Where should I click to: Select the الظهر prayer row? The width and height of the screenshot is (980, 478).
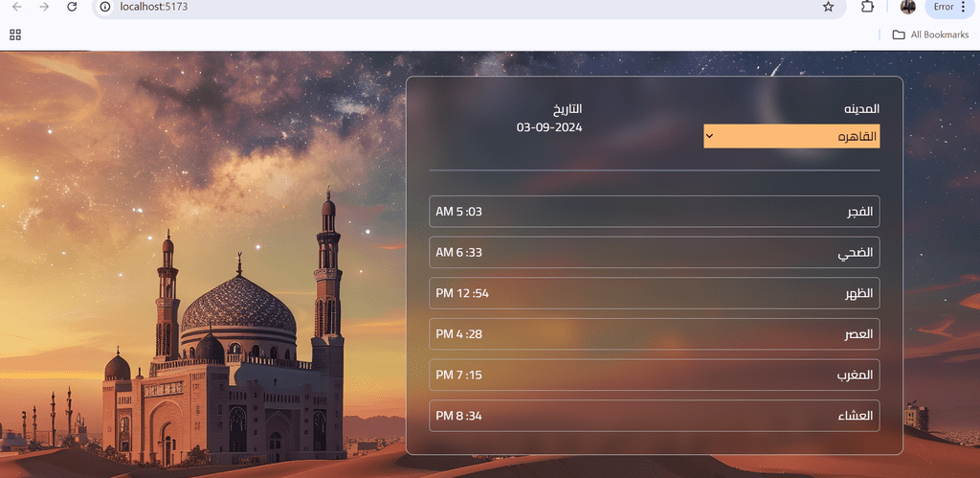pyautogui.click(x=655, y=293)
